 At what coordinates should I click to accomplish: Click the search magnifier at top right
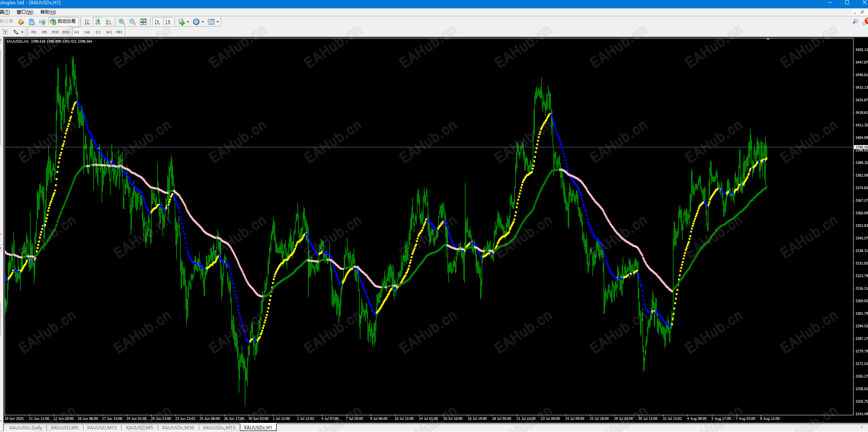pyautogui.click(x=855, y=22)
